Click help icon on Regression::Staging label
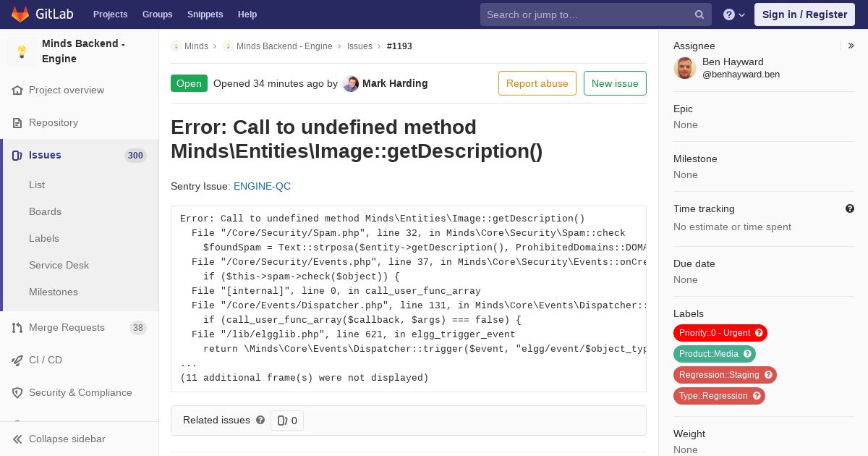Viewport: 868px width, 456px height. pos(768,375)
